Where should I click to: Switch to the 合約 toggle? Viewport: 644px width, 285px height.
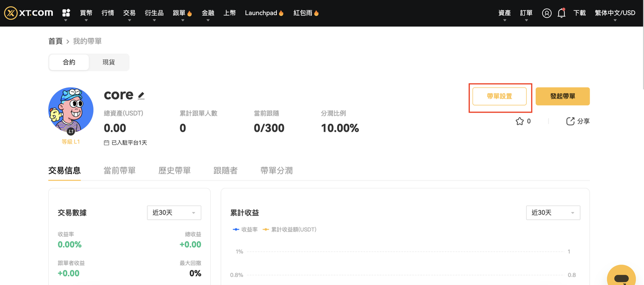click(x=69, y=62)
